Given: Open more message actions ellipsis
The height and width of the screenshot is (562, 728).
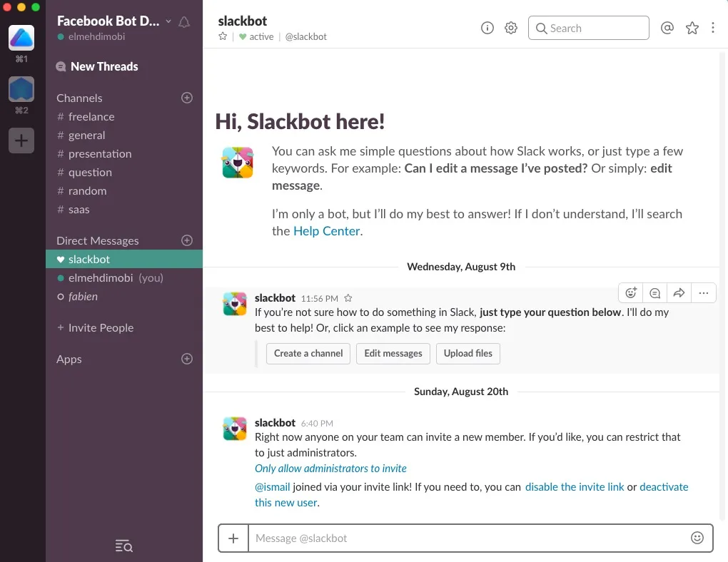Looking at the screenshot, I should 704,293.
